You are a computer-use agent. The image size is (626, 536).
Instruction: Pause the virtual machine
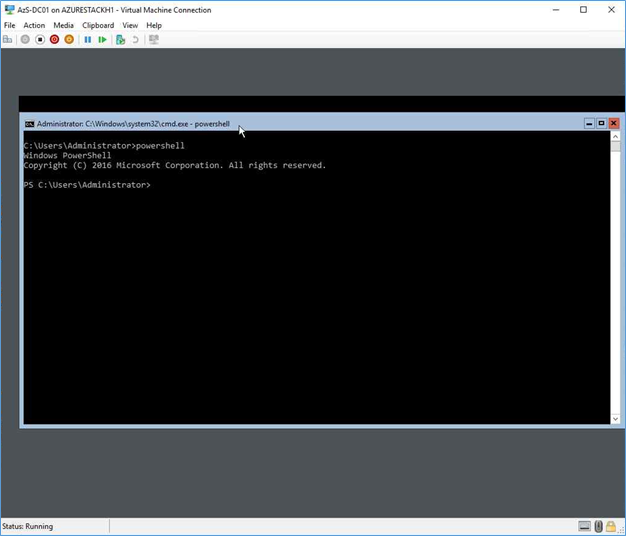tap(88, 40)
